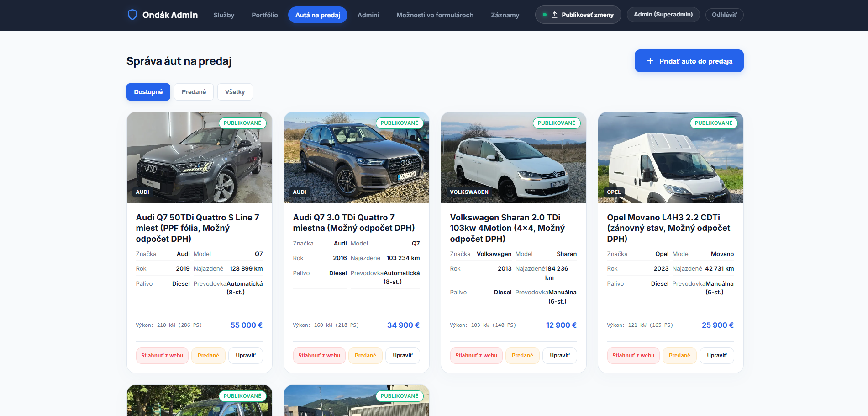
Task: Click PUBLIKOVANÉ badge on Opel Movano card
Action: point(714,123)
